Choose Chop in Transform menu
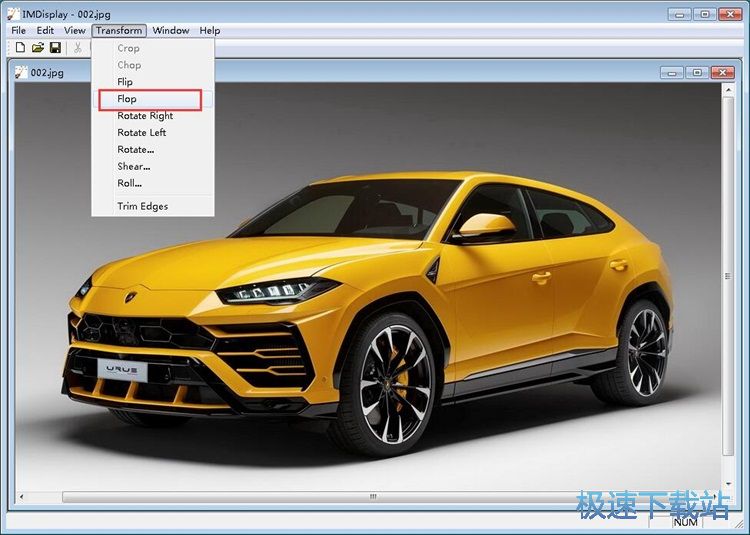This screenshot has width=750, height=535. click(x=153, y=65)
